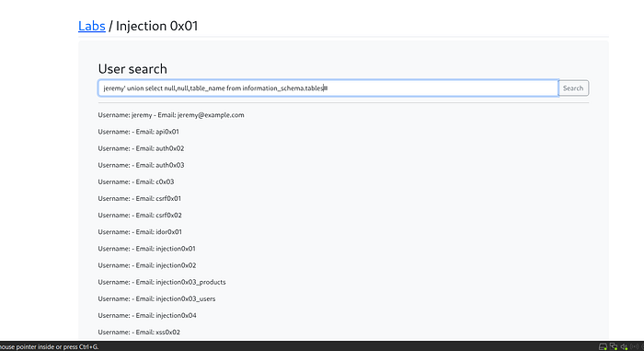Select result row Email: injection0x01

click(x=146, y=249)
